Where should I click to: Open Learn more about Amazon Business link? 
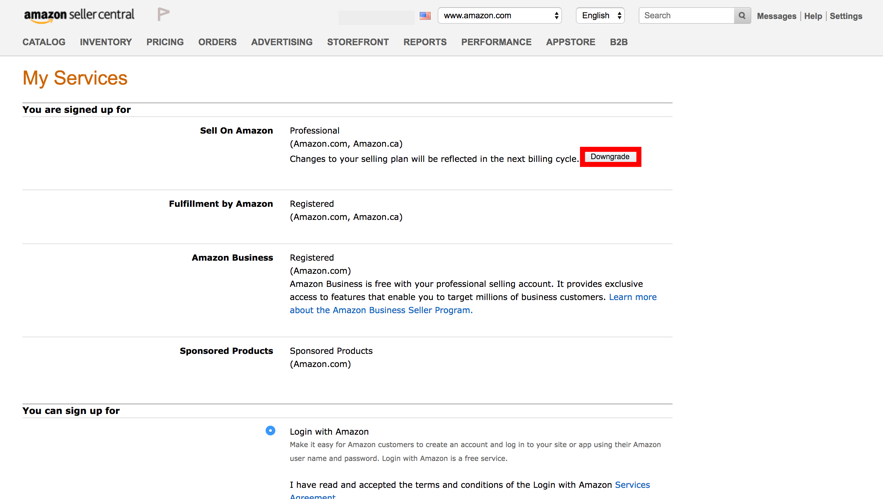coord(632,297)
